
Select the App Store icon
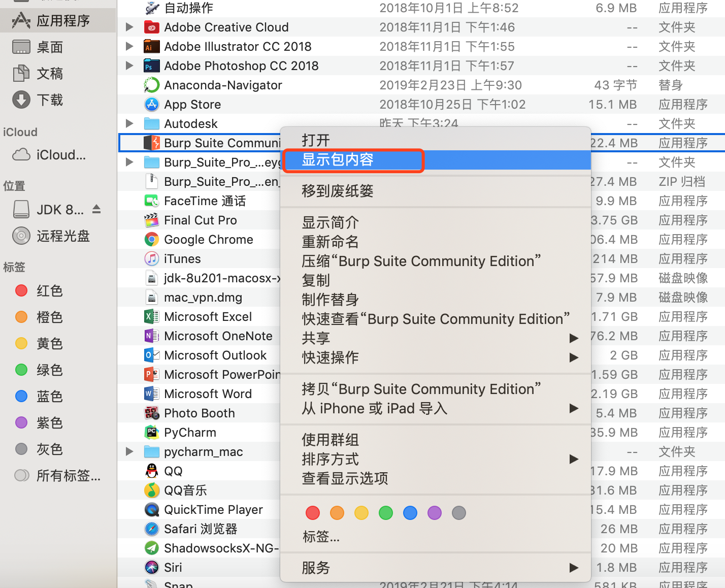151,104
